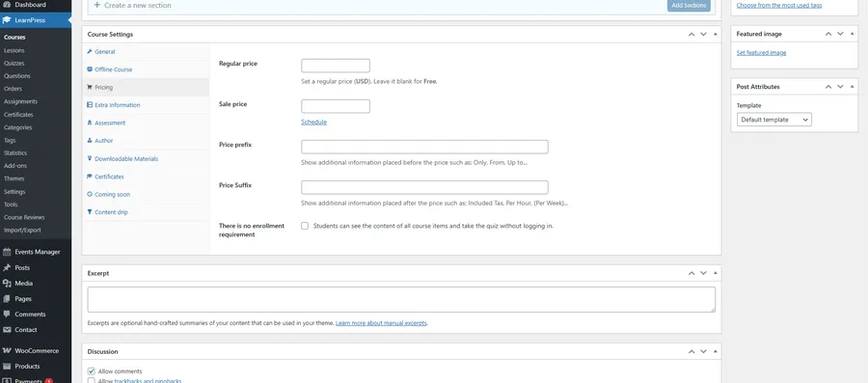
Task: Collapse the Post Attributes panel
Action: click(x=852, y=87)
